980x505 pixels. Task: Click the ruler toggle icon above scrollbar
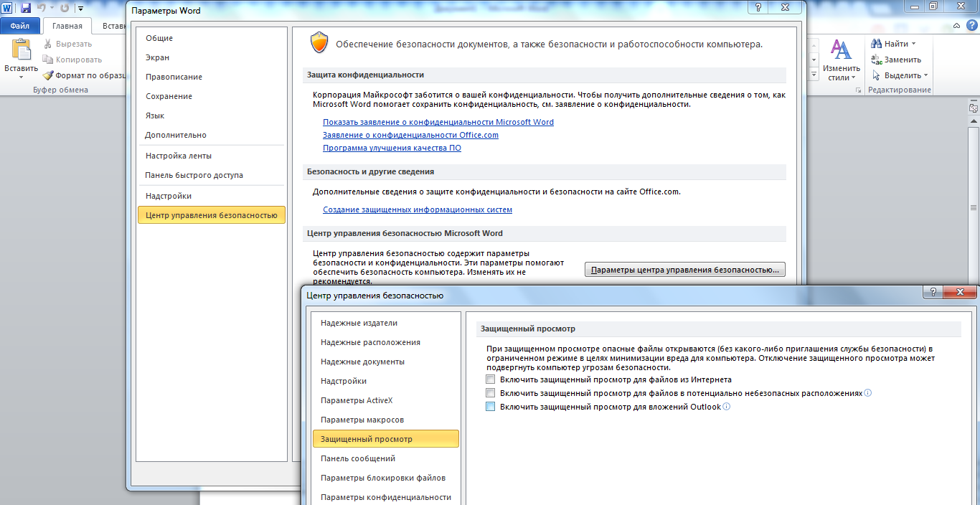click(x=973, y=108)
